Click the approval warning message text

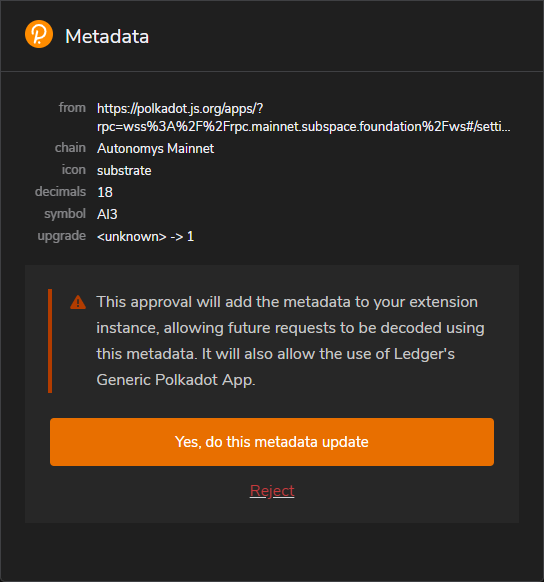(x=290, y=341)
